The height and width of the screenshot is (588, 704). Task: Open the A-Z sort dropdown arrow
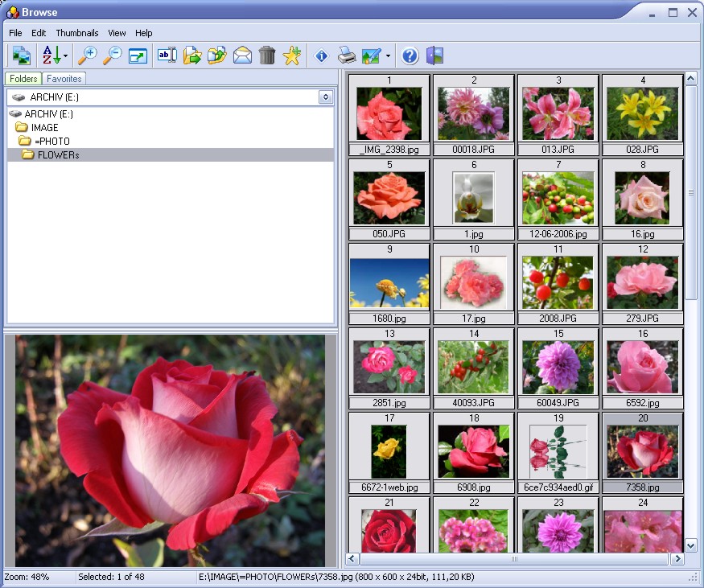click(65, 56)
